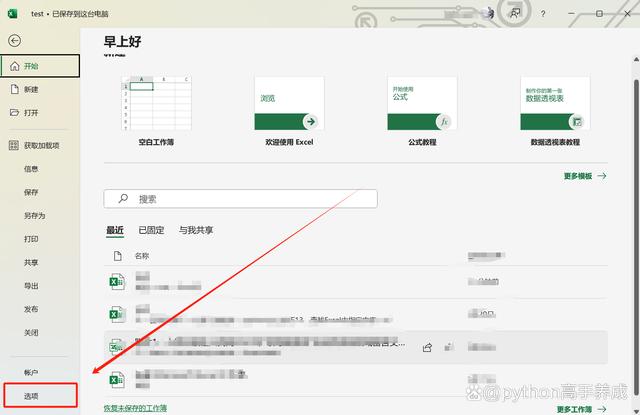Click the scrollbar up arrow

pos(636,60)
